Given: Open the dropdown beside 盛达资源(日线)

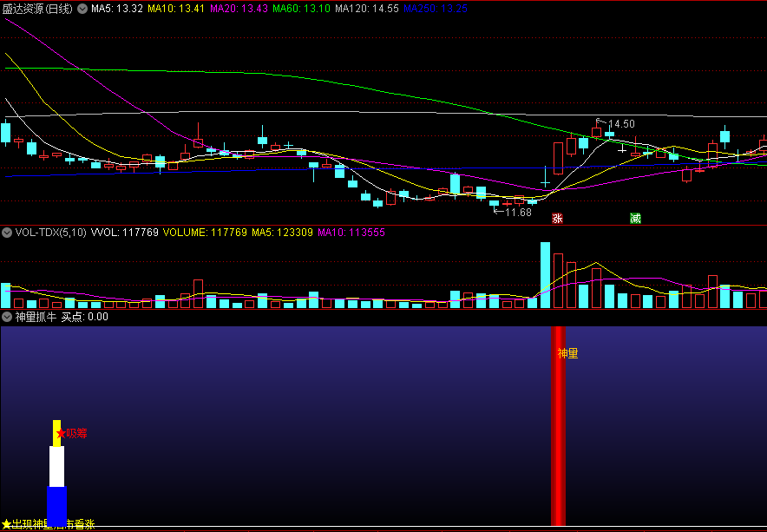Looking at the screenshot, I should [82, 9].
